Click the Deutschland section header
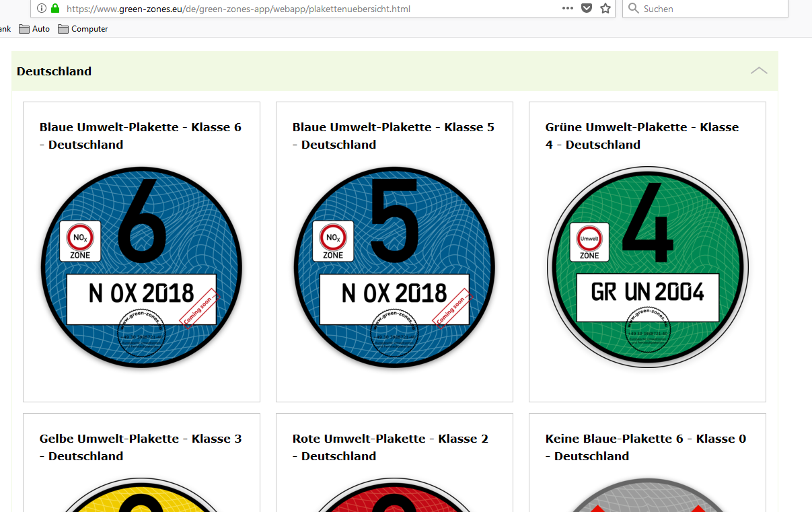The height and width of the screenshot is (512, 812). point(54,71)
